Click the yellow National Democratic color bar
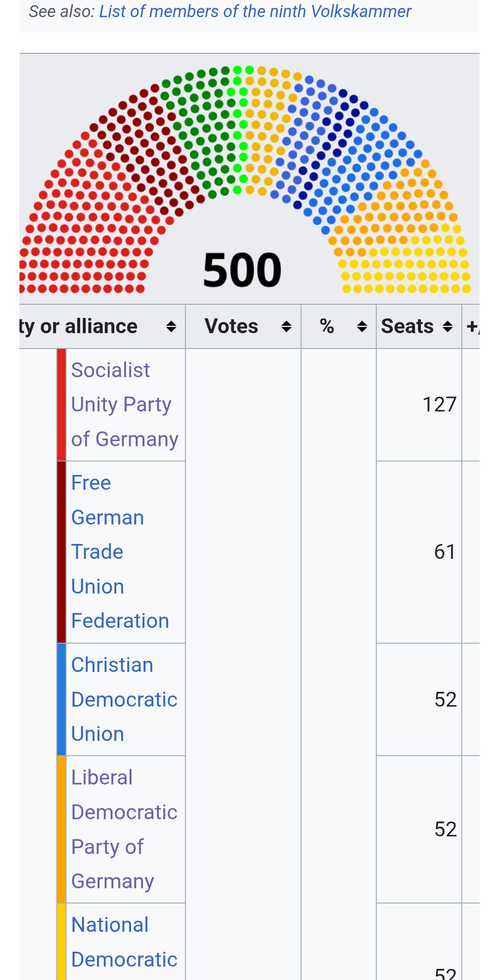This screenshot has height=980, width=500. pyautogui.click(x=62, y=942)
